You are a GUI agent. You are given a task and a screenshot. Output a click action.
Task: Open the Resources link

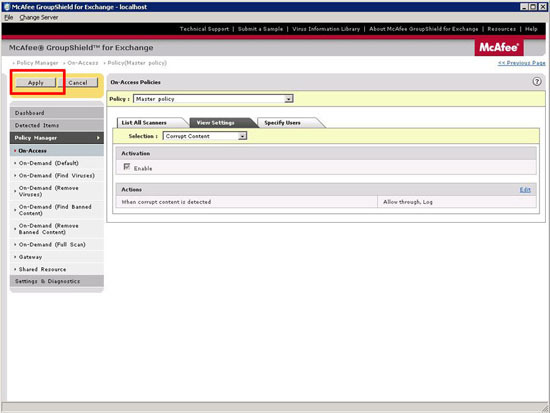tap(502, 29)
